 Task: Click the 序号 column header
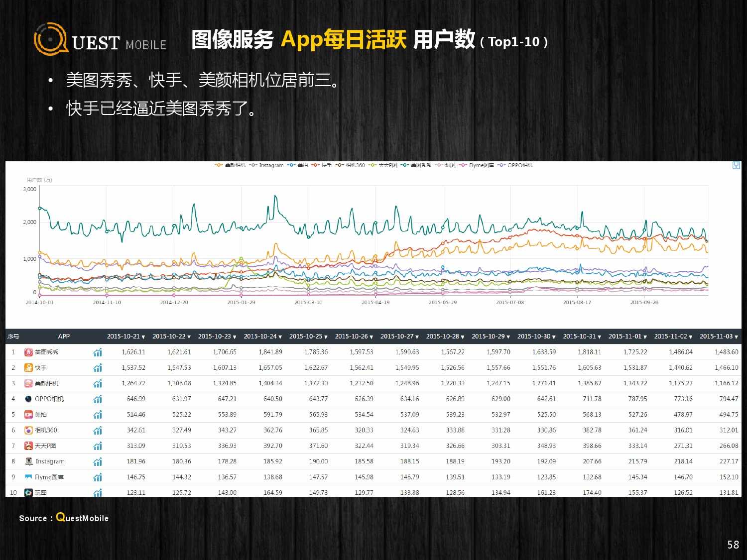click(13, 336)
